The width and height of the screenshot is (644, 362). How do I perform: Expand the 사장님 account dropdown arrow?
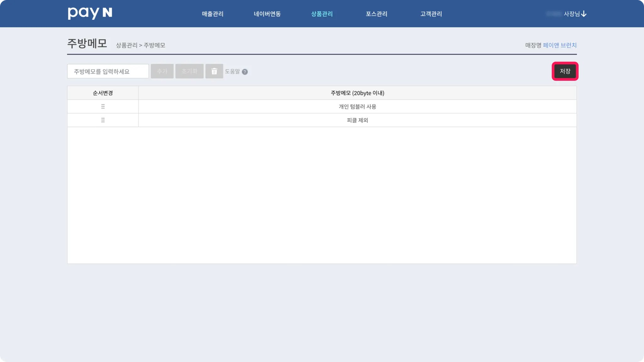tap(584, 14)
